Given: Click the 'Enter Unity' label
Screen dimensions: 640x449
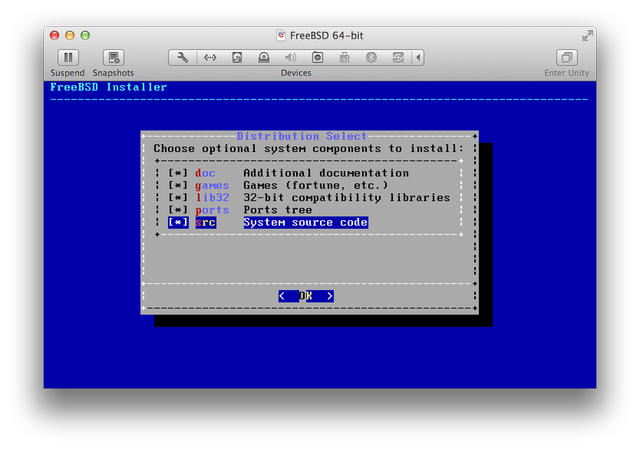Looking at the screenshot, I should click(x=567, y=73).
